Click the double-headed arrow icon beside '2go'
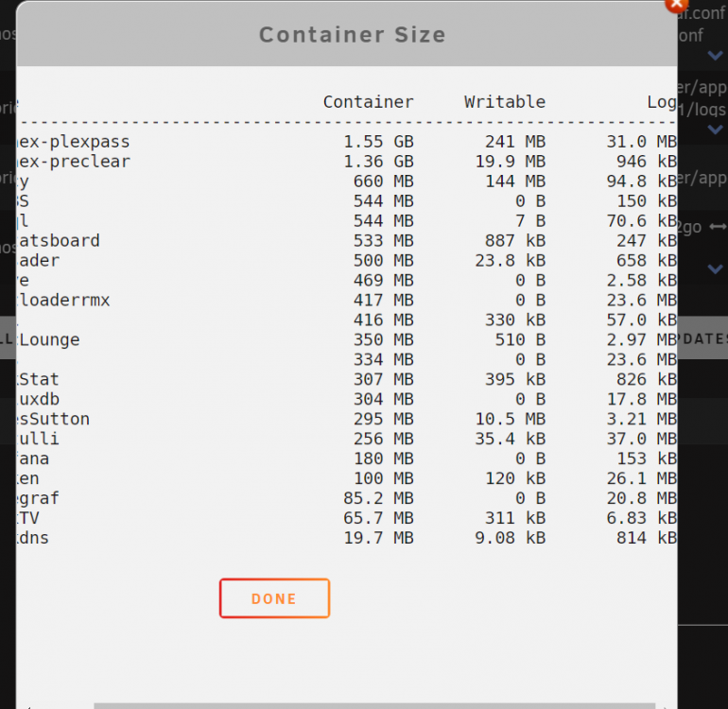The width and height of the screenshot is (728, 709). pyautogui.click(x=719, y=227)
